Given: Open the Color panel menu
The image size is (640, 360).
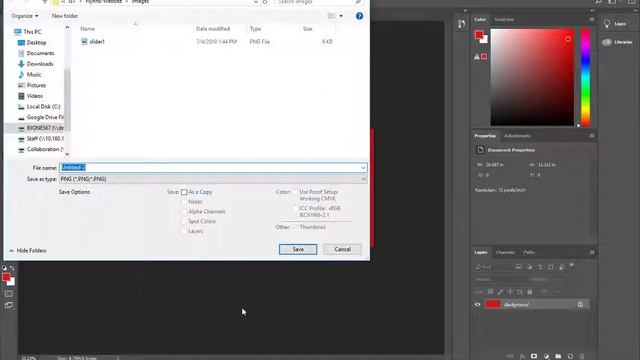Looking at the screenshot, I should pos(592,20).
